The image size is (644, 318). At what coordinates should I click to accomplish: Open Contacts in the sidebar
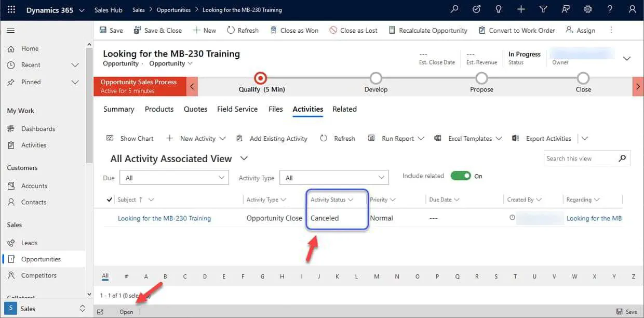click(34, 202)
